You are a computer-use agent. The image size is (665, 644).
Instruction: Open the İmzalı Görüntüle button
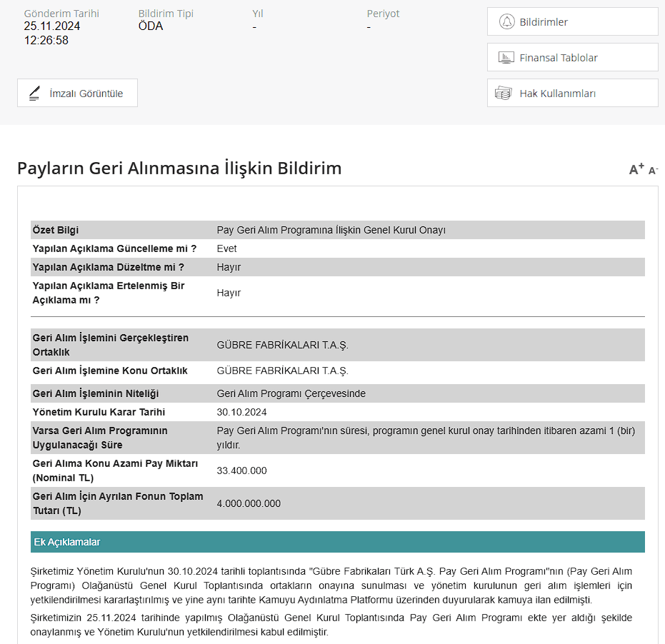tap(77, 93)
